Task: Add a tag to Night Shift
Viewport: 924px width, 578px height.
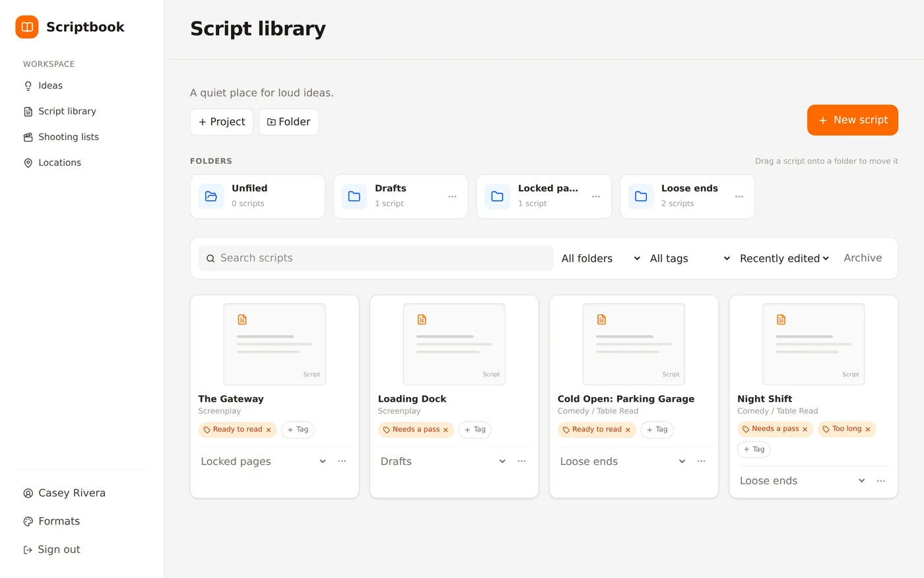Action: [x=754, y=450]
